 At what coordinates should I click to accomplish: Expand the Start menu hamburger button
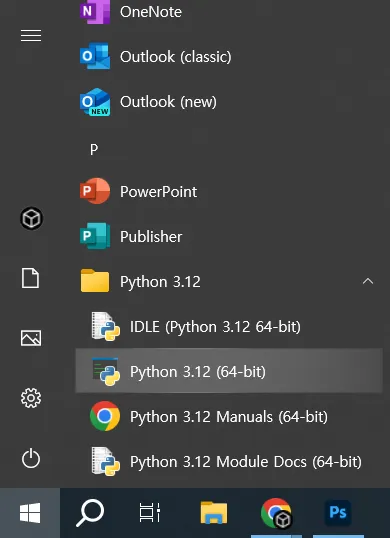point(31,36)
